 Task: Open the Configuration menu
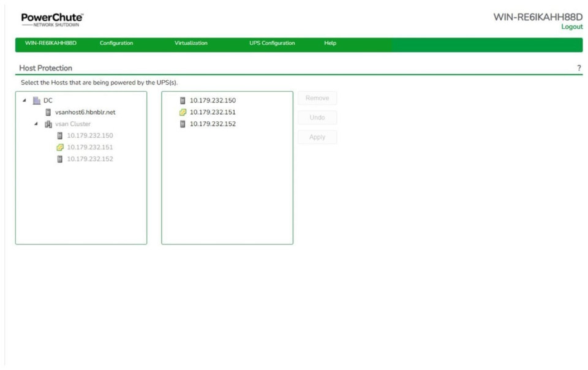click(x=116, y=43)
